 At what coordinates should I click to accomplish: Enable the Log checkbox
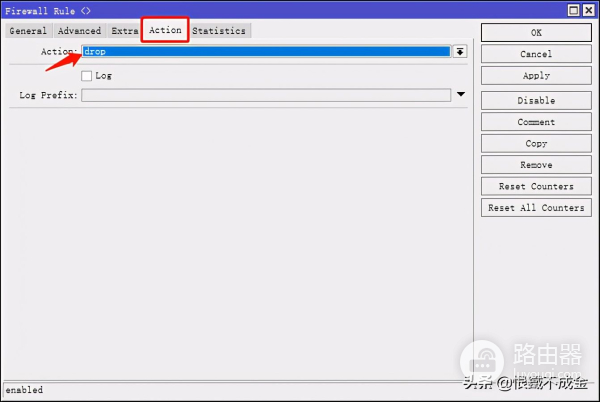coord(86,76)
